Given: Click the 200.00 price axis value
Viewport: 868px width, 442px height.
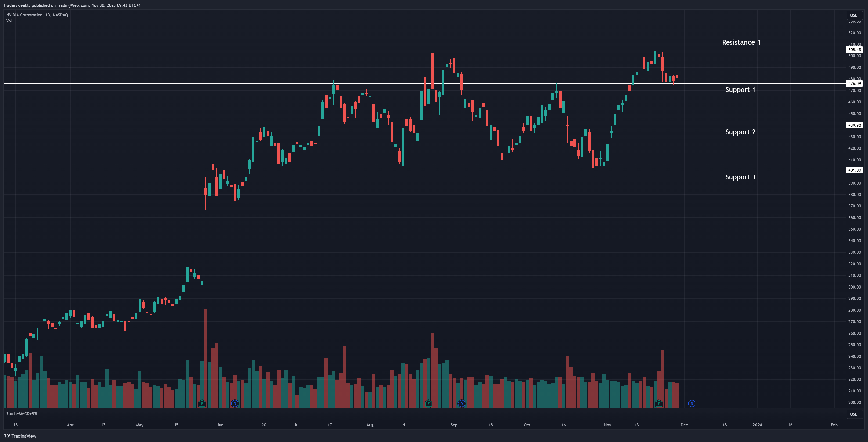Looking at the screenshot, I should (x=854, y=402).
